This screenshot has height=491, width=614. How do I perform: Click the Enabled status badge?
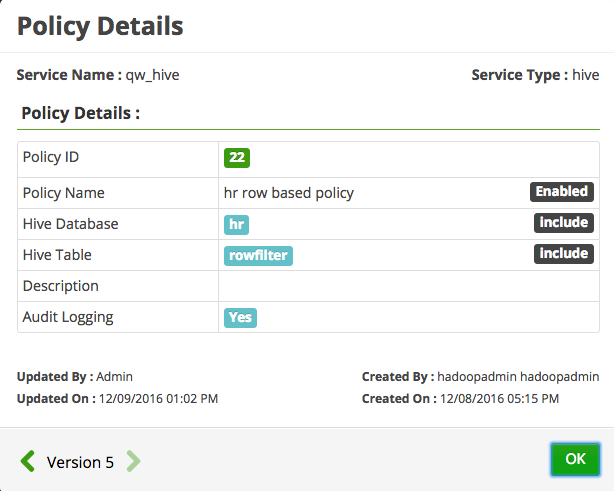tap(561, 191)
